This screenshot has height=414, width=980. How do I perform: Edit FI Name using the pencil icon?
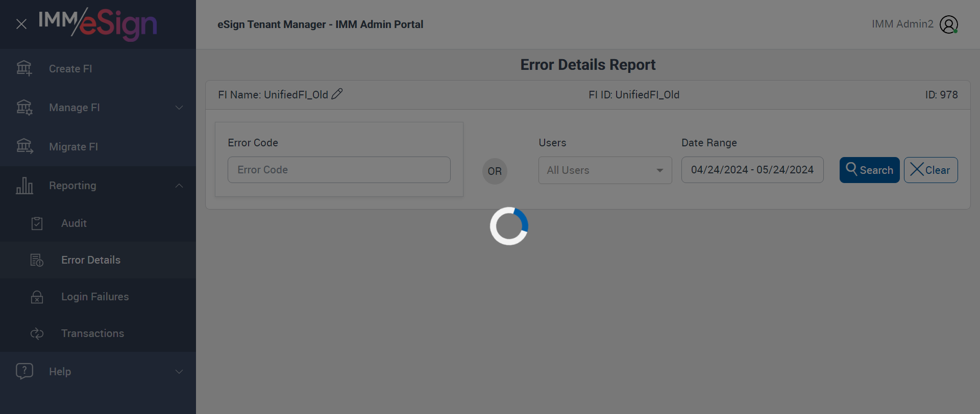337,94
